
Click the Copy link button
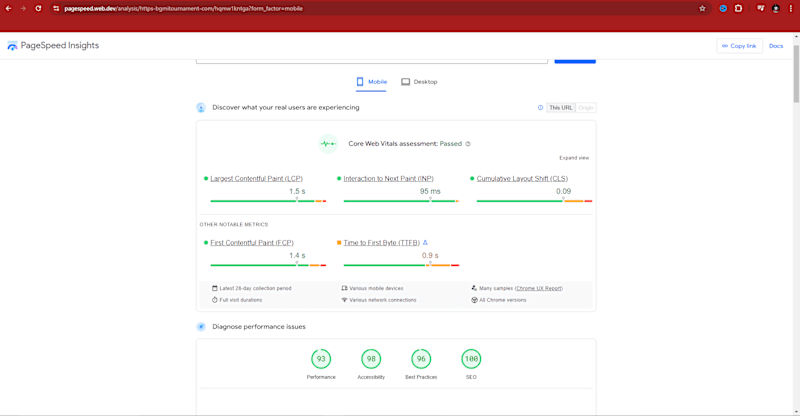point(739,46)
